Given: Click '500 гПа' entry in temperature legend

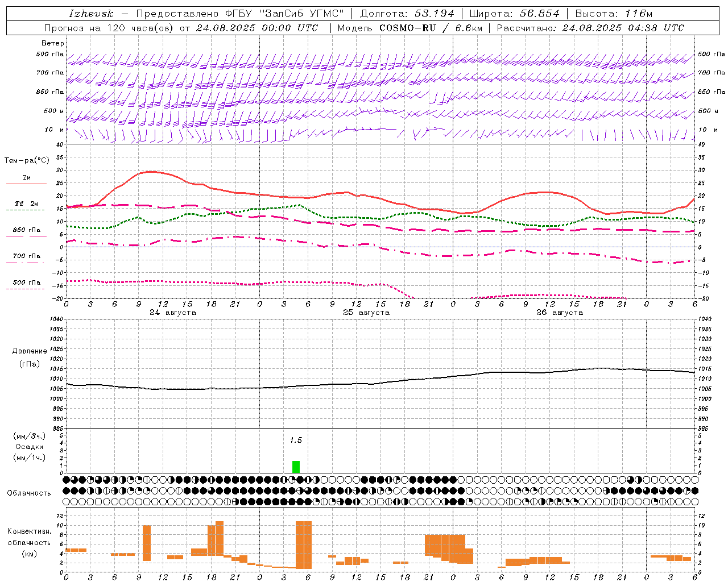Looking at the screenshot, I should click(x=26, y=282).
